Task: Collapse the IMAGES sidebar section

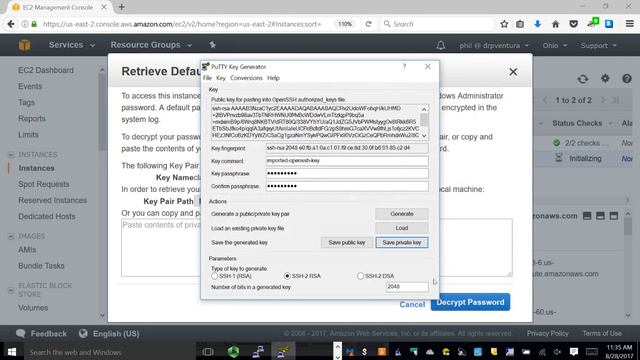Action: coord(11,236)
